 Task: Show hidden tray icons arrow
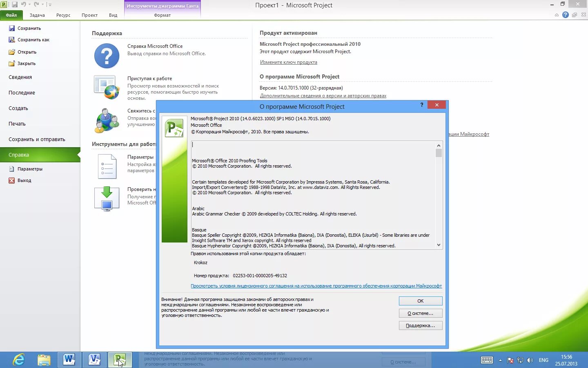coord(500,360)
